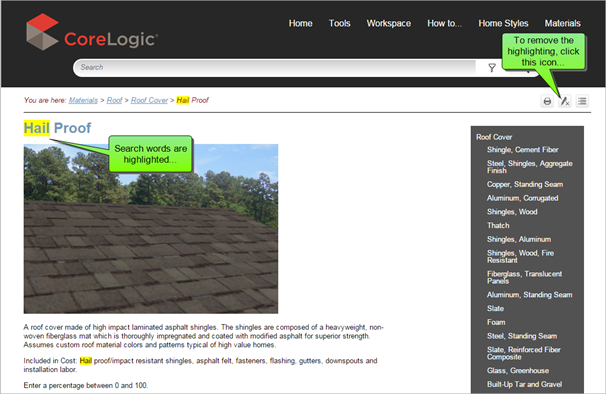Open the Home Styles menu

pos(503,24)
